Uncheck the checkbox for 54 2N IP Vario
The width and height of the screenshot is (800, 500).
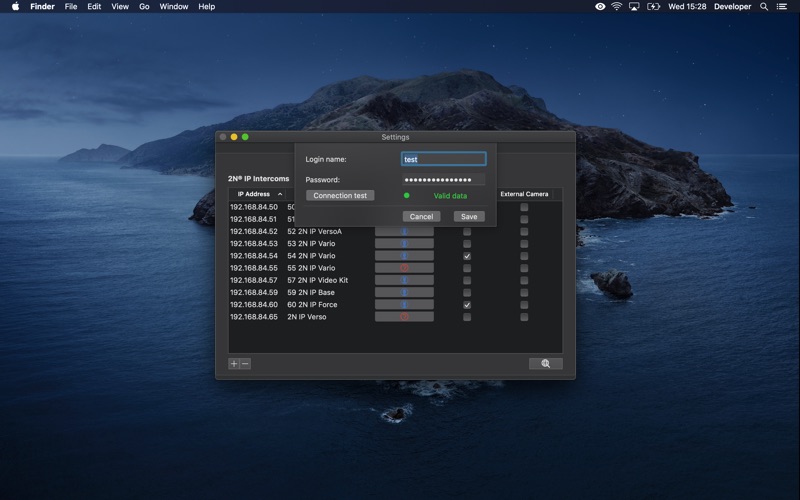click(x=467, y=256)
